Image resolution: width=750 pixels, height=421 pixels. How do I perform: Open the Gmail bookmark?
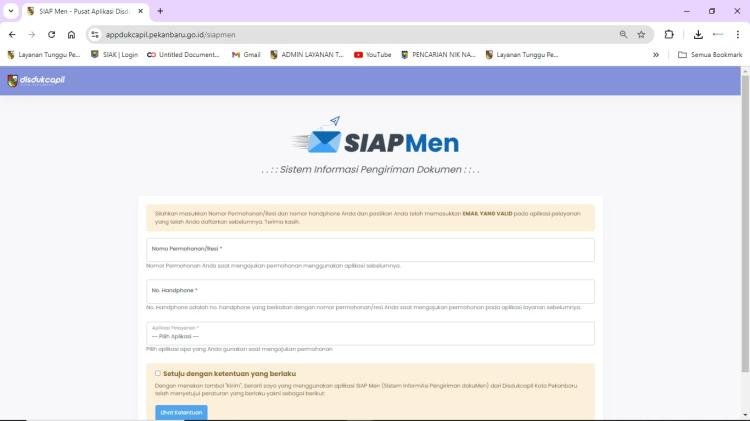pos(246,55)
